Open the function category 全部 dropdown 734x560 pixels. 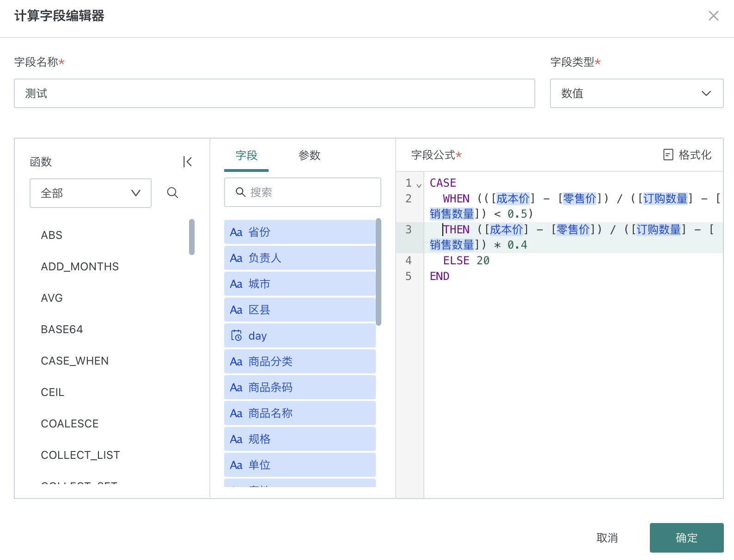click(91, 193)
